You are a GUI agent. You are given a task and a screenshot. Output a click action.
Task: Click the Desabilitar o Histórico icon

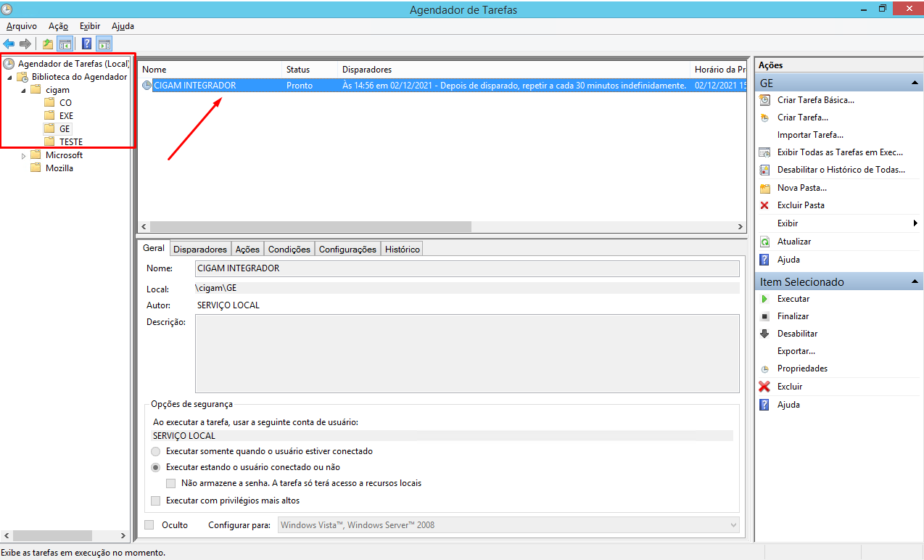[x=764, y=170]
